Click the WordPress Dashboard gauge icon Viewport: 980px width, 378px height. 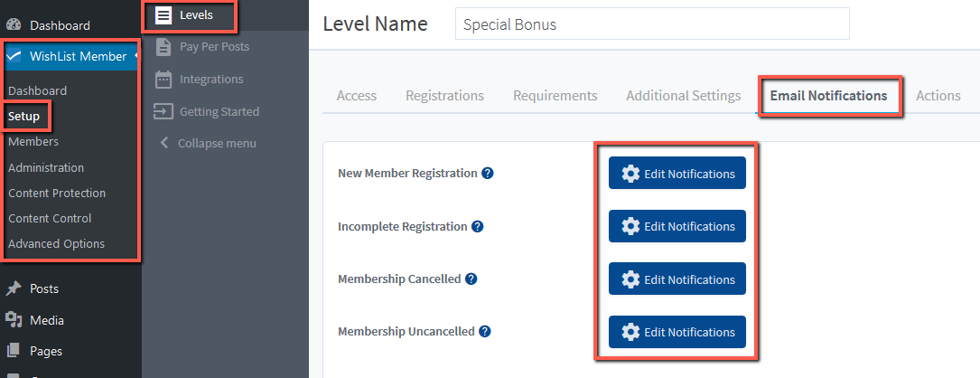14,25
